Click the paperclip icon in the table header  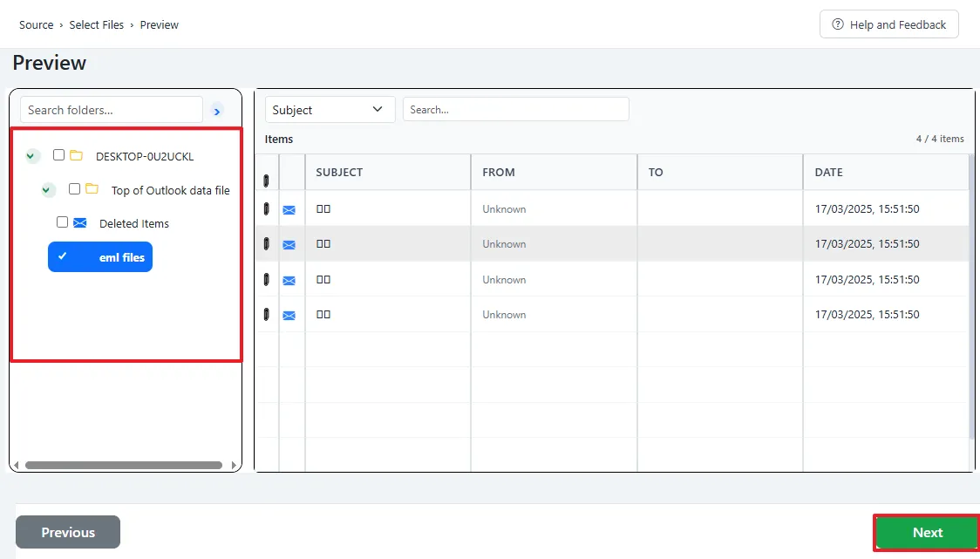click(x=266, y=181)
